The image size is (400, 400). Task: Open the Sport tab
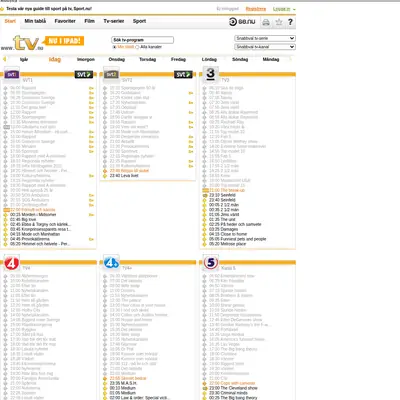[139, 21]
